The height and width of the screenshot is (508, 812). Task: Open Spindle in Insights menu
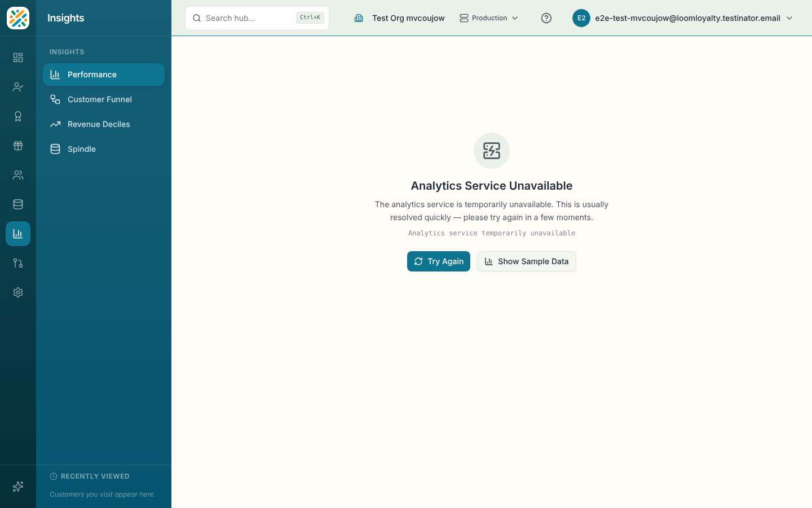coord(104,149)
